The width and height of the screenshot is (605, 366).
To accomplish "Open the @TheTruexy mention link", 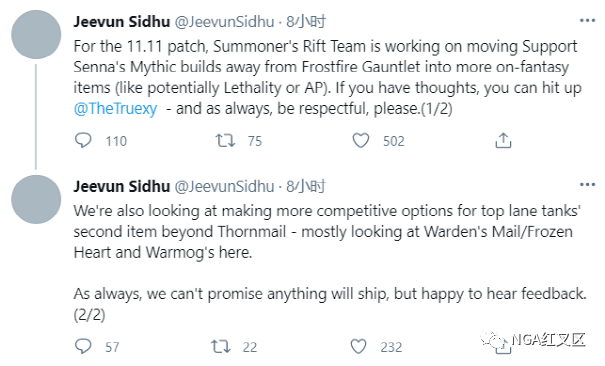I will coord(115,109).
